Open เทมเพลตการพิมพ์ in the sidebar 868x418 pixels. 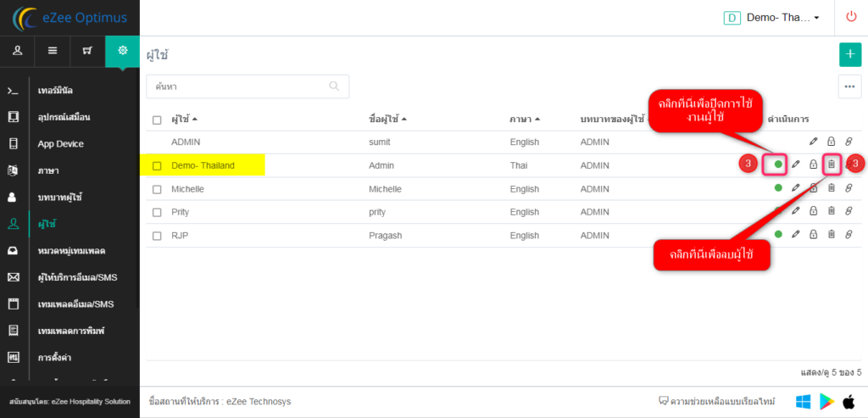(71, 331)
